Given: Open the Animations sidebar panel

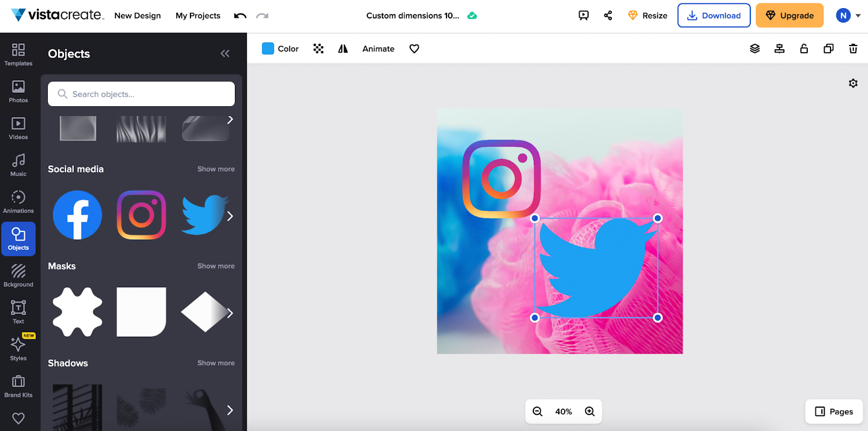Looking at the screenshot, I should click(x=18, y=202).
